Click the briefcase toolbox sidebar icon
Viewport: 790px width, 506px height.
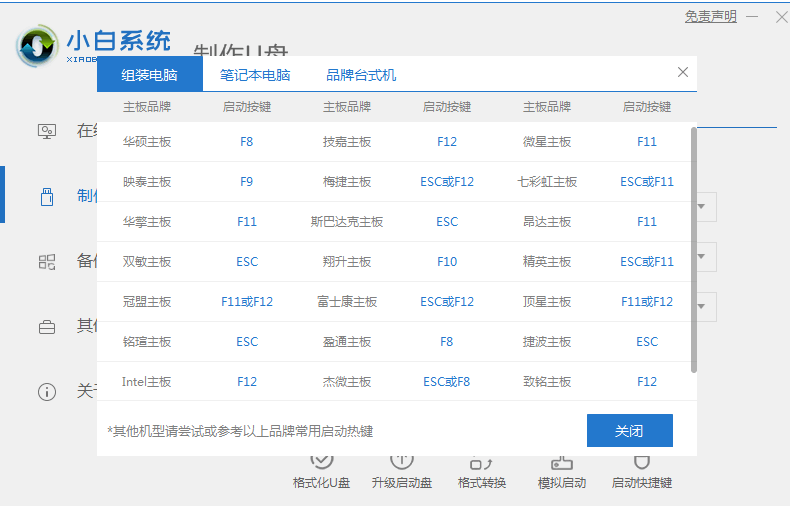pyautogui.click(x=47, y=327)
